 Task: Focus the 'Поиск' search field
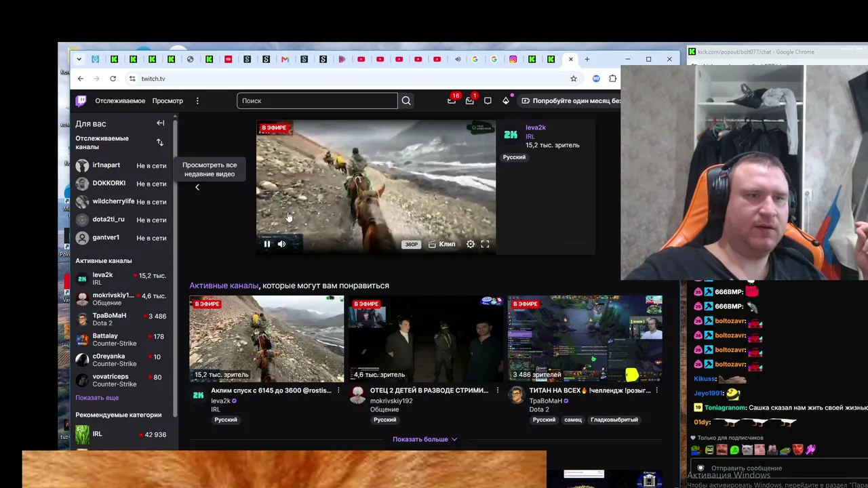coord(317,101)
